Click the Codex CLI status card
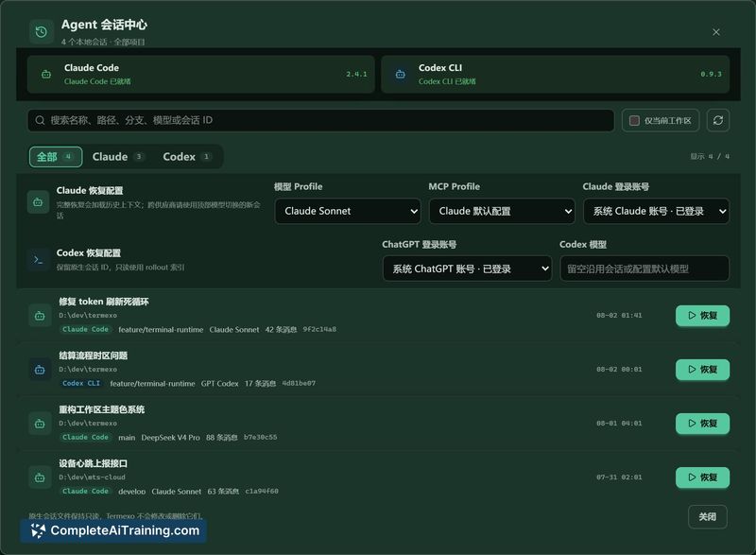This screenshot has height=555, width=756. [x=555, y=75]
